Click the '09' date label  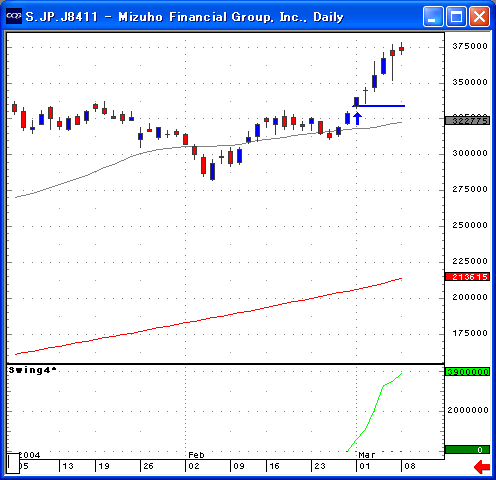239,466
